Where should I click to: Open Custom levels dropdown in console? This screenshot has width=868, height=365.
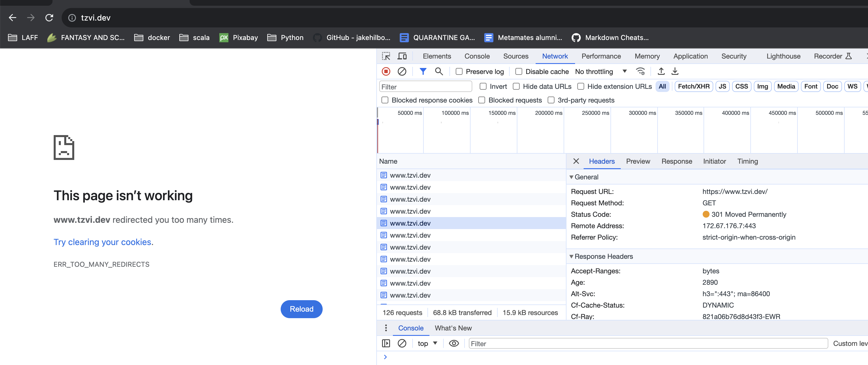click(x=850, y=343)
